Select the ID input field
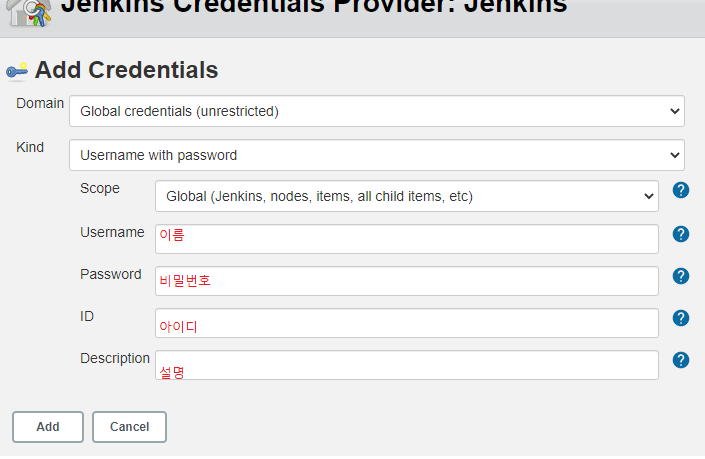Image resolution: width=705 pixels, height=459 pixels. [407, 323]
